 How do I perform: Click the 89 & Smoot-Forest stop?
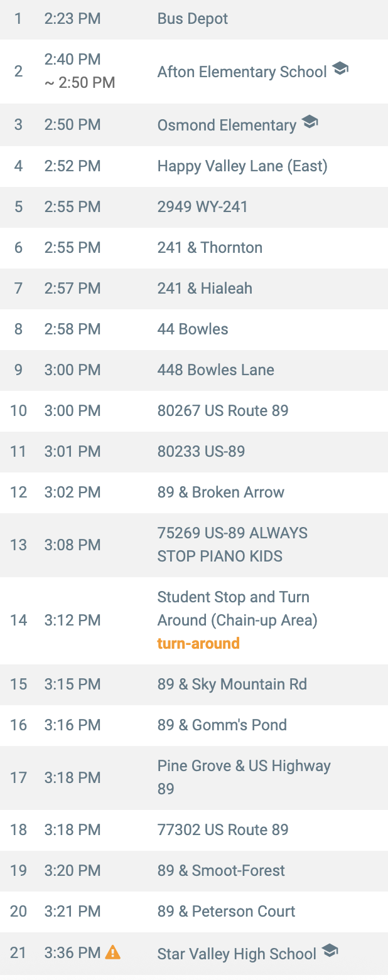click(x=221, y=870)
